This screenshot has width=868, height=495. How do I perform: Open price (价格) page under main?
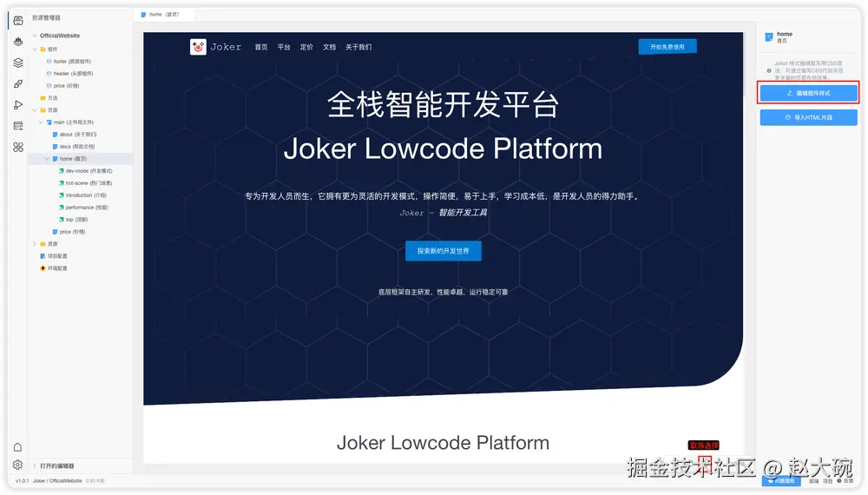tap(73, 232)
